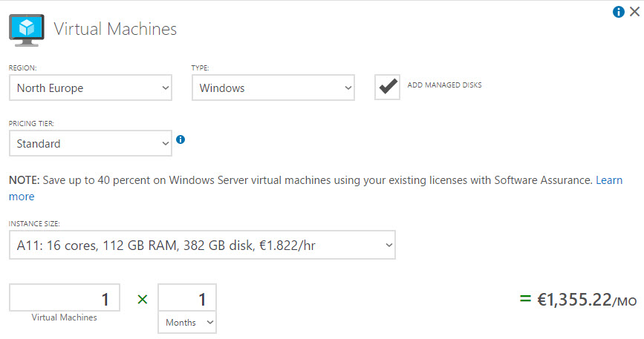Click the REGION label

(22, 68)
